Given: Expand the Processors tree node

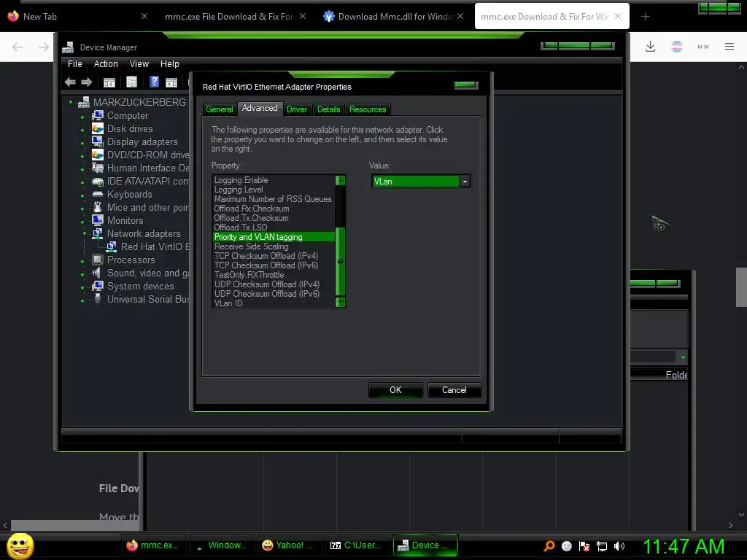Looking at the screenshot, I should [x=82, y=262].
